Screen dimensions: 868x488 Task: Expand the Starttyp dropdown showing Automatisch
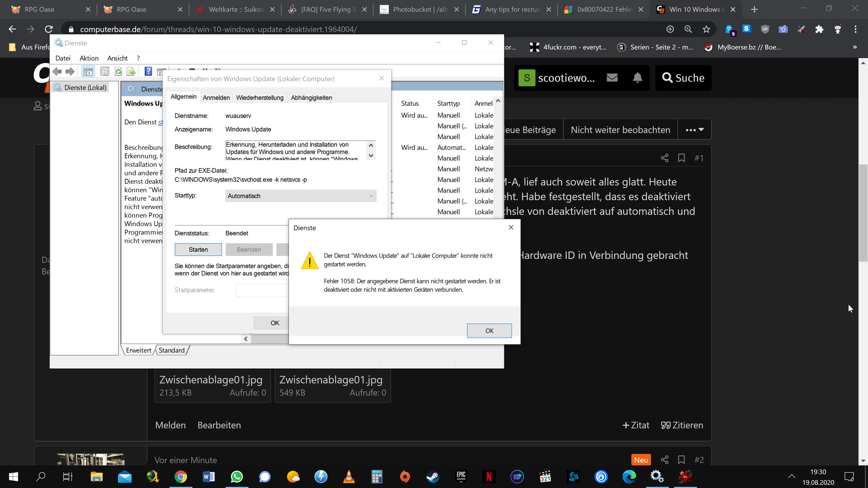tap(300, 196)
